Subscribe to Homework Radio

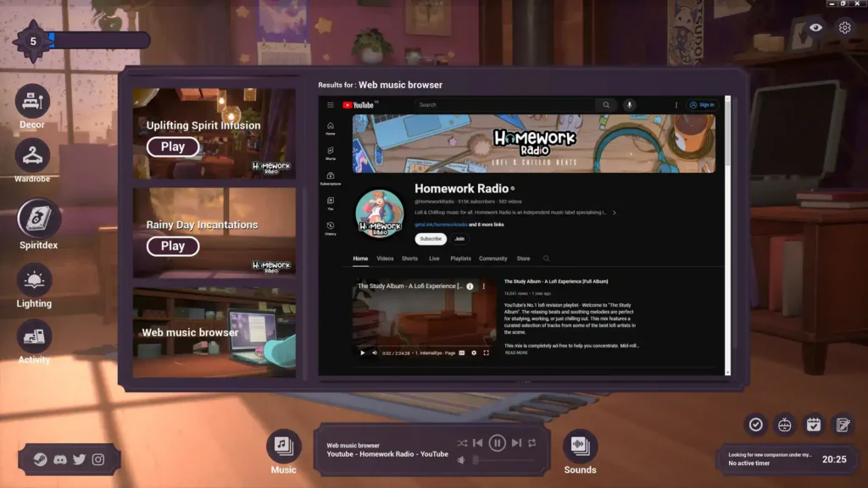coord(432,239)
